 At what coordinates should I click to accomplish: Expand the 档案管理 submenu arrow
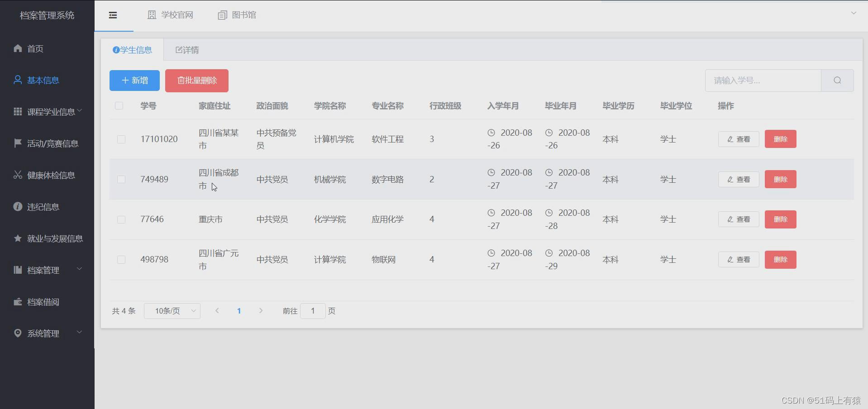[x=80, y=269]
